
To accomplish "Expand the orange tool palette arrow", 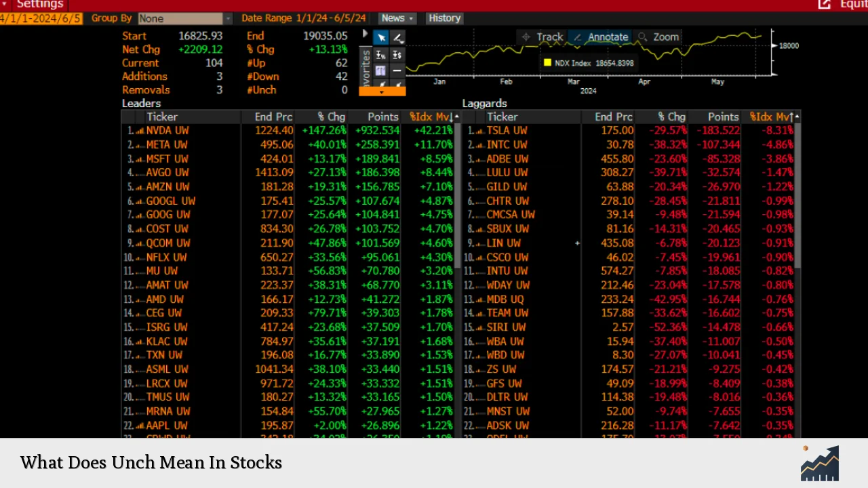I will 382,91.
